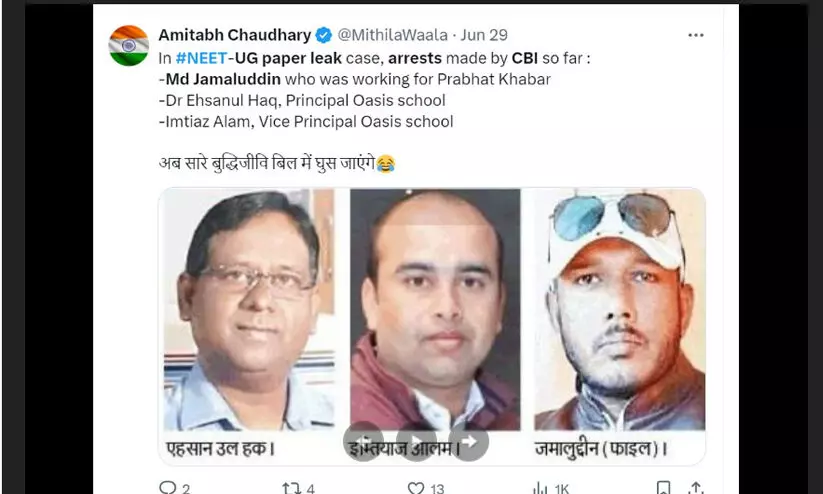
Task: Open photo of man with glasses
Action: [x=250, y=310]
